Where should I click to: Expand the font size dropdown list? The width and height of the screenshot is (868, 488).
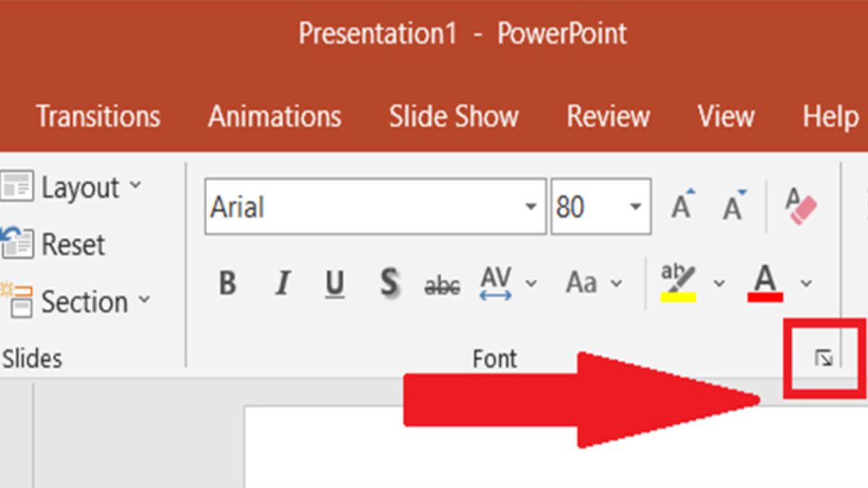pos(636,207)
